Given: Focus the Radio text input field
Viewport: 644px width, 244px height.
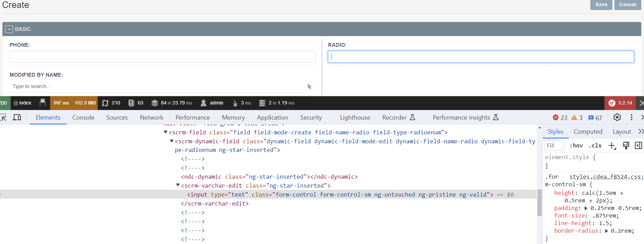Looking at the screenshot, I should [x=481, y=57].
